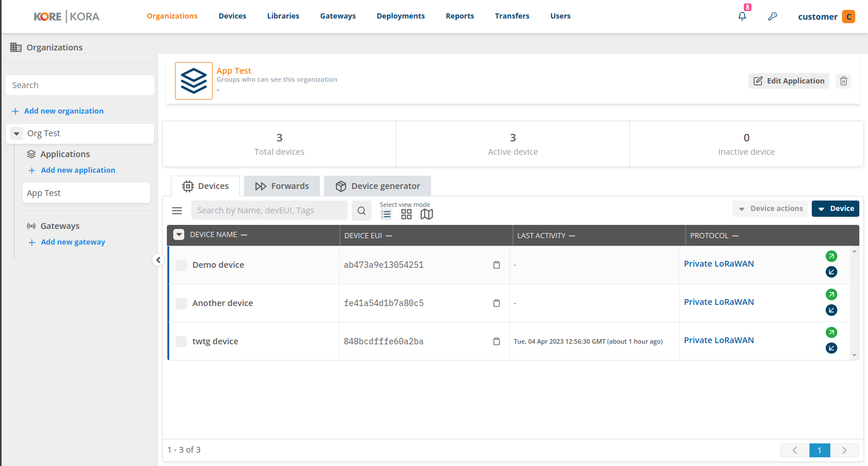
Task: Open notifications via the bell icon
Action: (742, 16)
